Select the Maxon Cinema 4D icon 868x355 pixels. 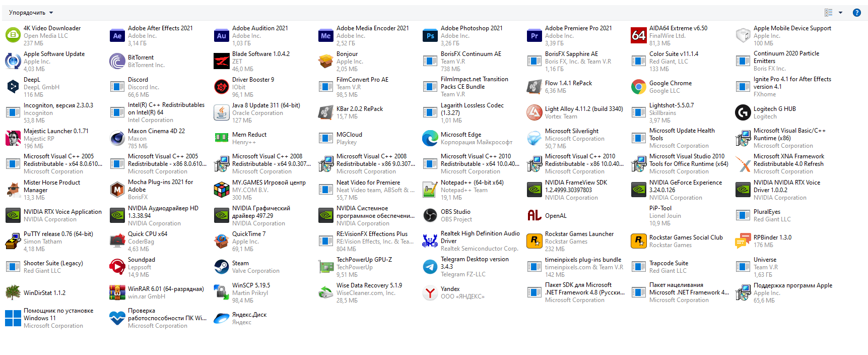point(117,138)
